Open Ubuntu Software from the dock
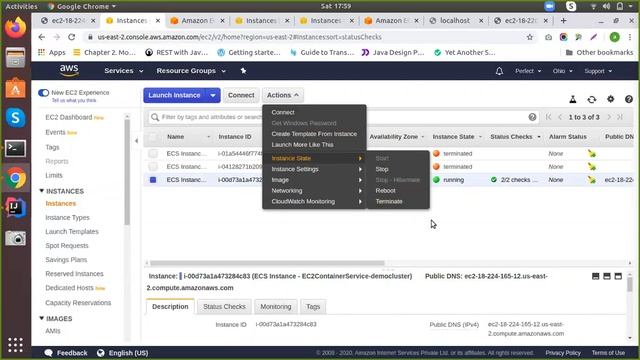Image resolution: width=640 pixels, height=360 pixels. tap(16, 88)
